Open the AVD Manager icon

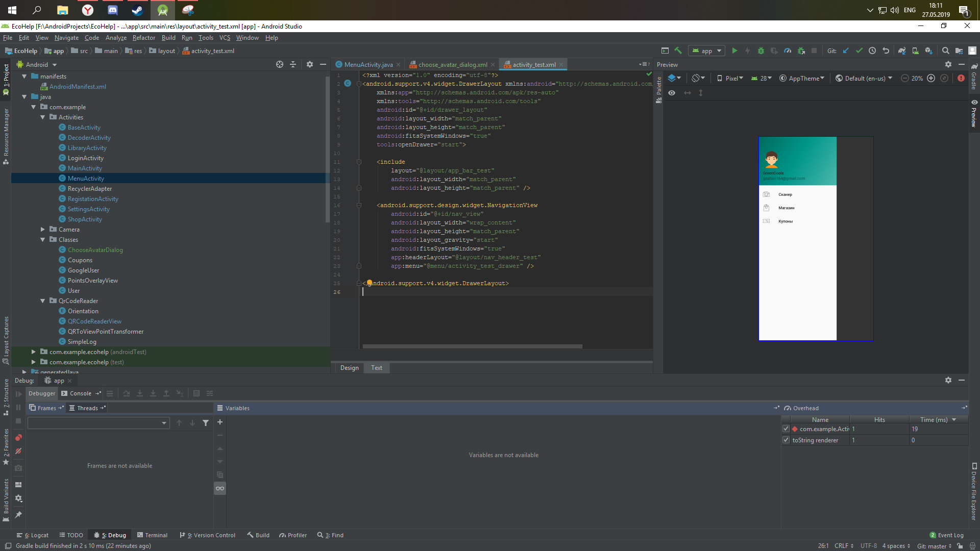[915, 51]
